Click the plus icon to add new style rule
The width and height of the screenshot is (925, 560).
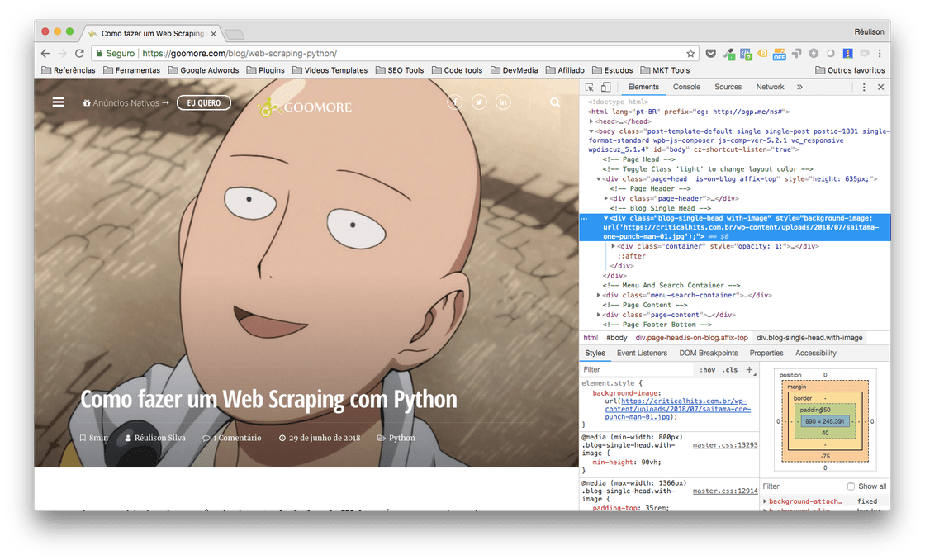click(748, 369)
